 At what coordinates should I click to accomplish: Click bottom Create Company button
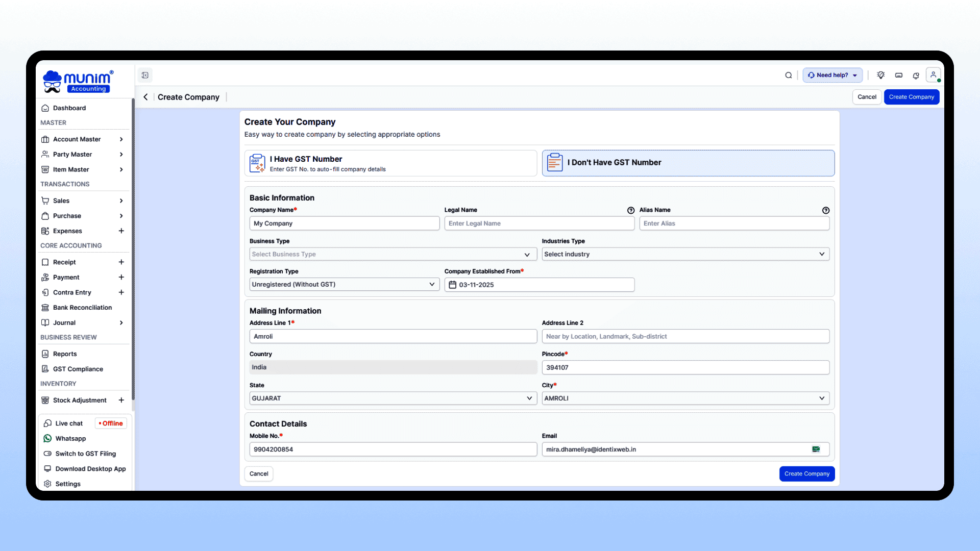click(x=806, y=474)
